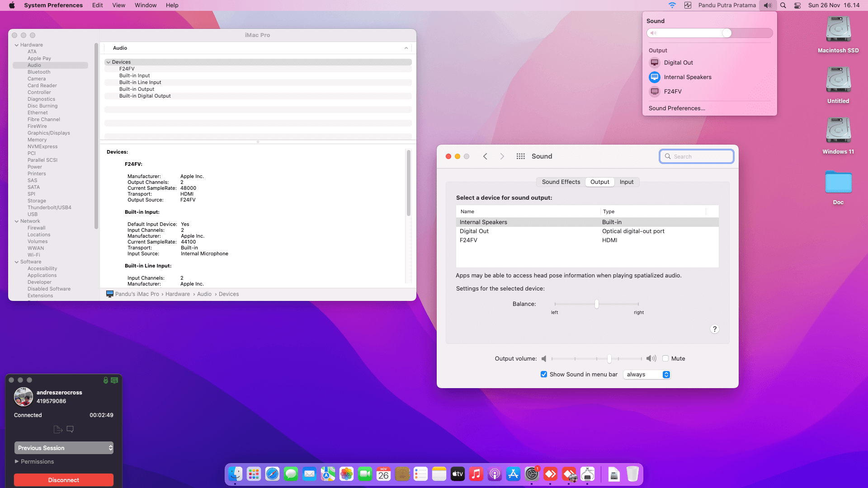The width and height of the screenshot is (868, 488).
Task: Open Finder from the dock
Action: (235, 474)
